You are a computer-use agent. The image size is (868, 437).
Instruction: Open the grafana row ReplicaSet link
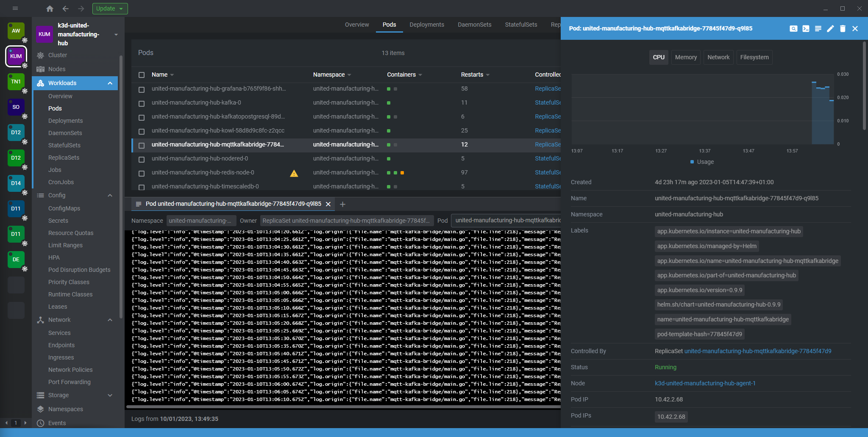[x=548, y=89]
